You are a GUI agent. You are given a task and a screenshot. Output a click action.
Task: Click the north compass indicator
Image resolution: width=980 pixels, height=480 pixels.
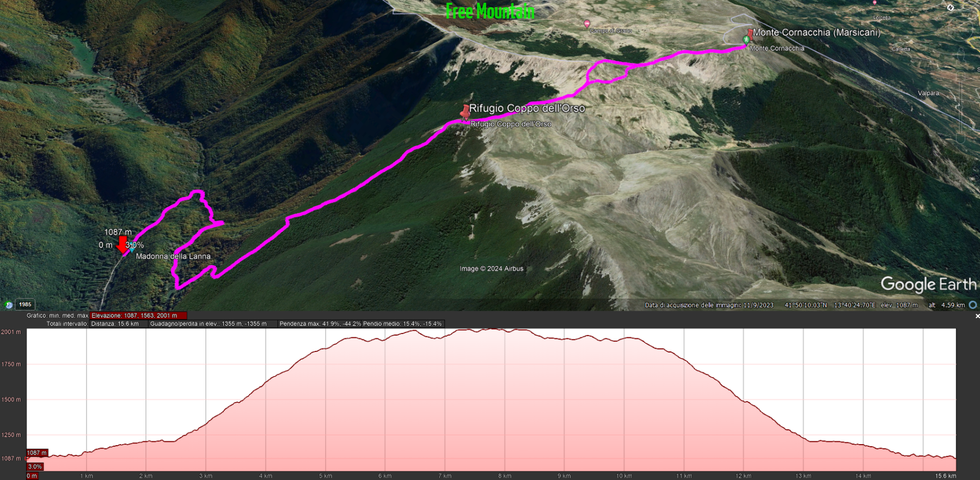[x=950, y=8]
